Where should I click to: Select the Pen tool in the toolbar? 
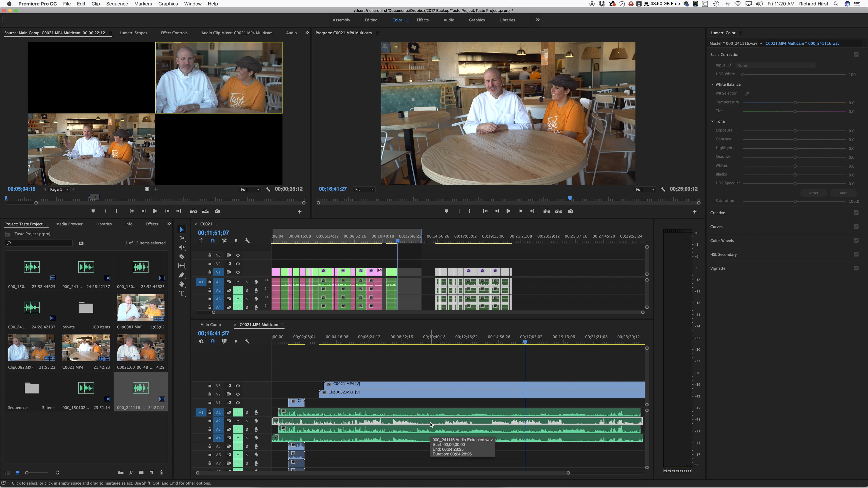182,275
